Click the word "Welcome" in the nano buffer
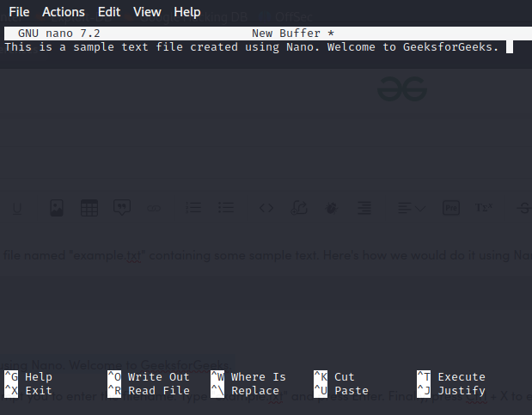Screen dimensions: 532x415 [352, 47]
